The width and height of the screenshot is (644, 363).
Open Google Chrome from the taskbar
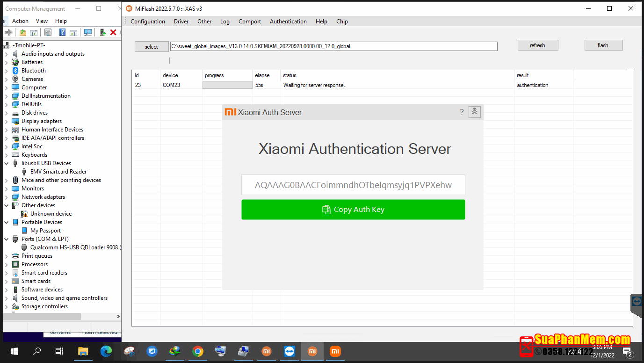pos(197,351)
